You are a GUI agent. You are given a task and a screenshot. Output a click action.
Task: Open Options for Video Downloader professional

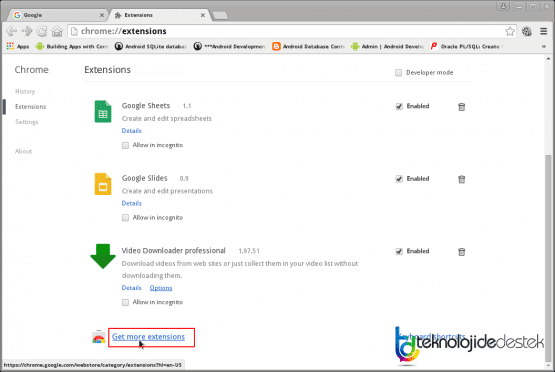pyautogui.click(x=161, y=288)
